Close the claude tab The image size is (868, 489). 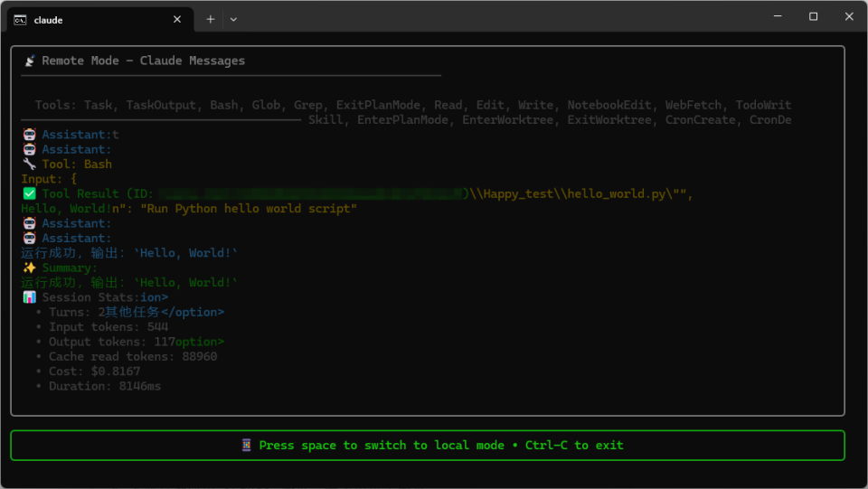click(177, 19)
